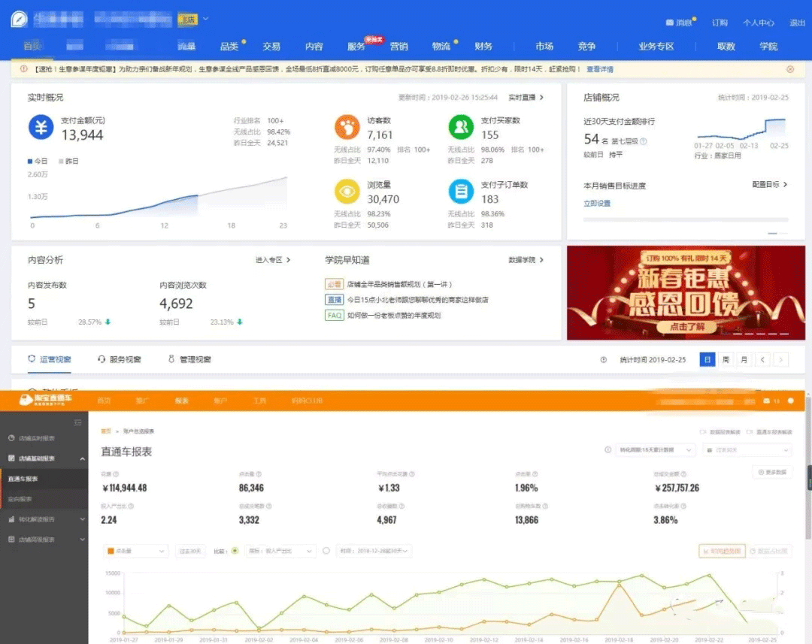Click the green 支付买家数 person icon
Image resolution: width=812 pixels, height=644 pixels.
click(x=461, y=127)
